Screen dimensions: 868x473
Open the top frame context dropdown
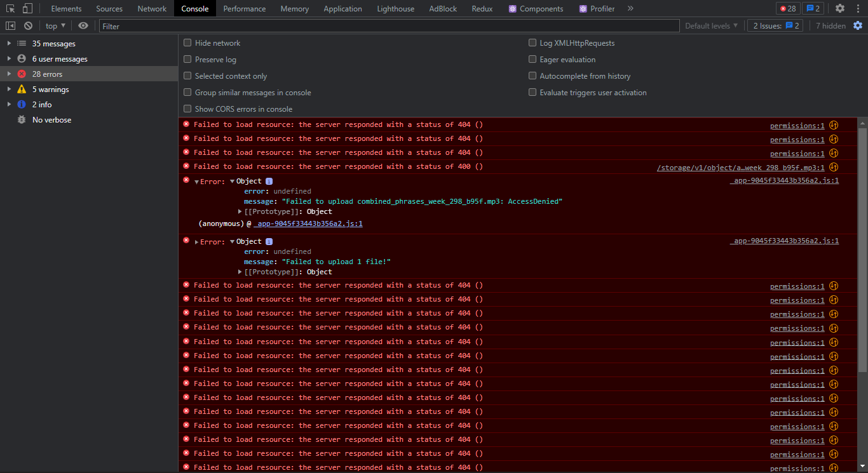pos(55,25)
